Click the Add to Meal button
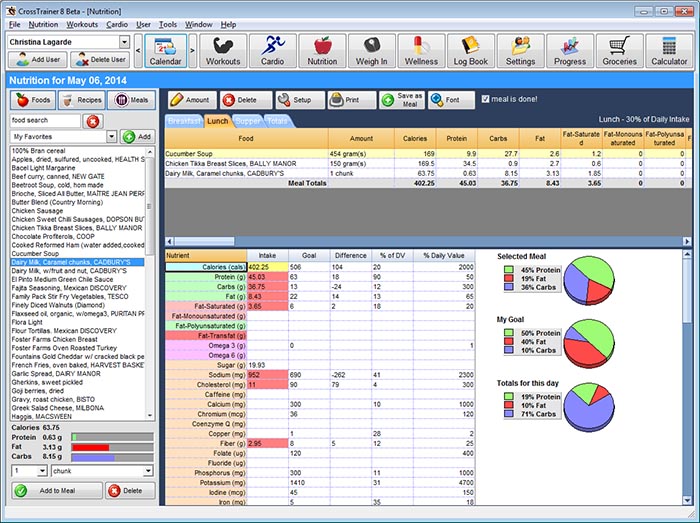The image size is (700, 523). (57, 490)
